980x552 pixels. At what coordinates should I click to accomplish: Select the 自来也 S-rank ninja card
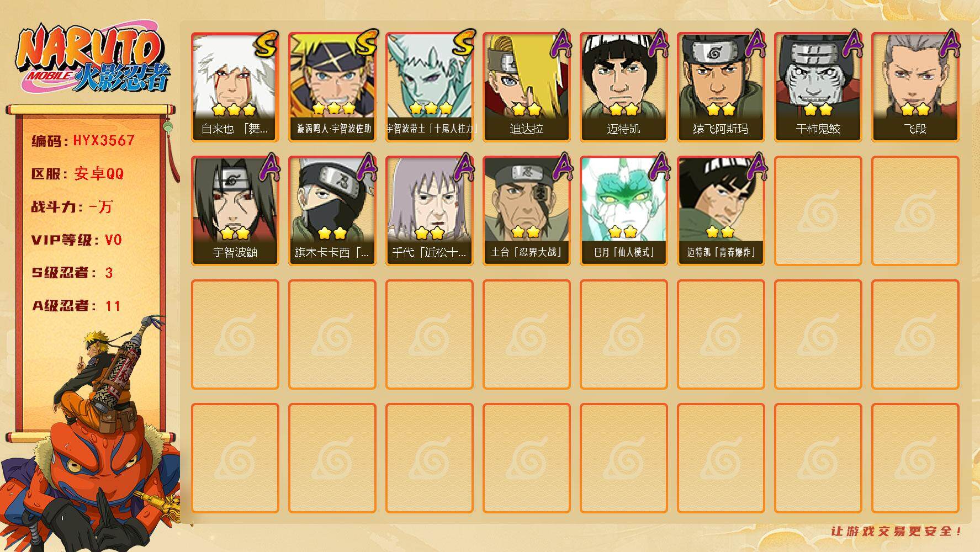click(x=235, y=87)
